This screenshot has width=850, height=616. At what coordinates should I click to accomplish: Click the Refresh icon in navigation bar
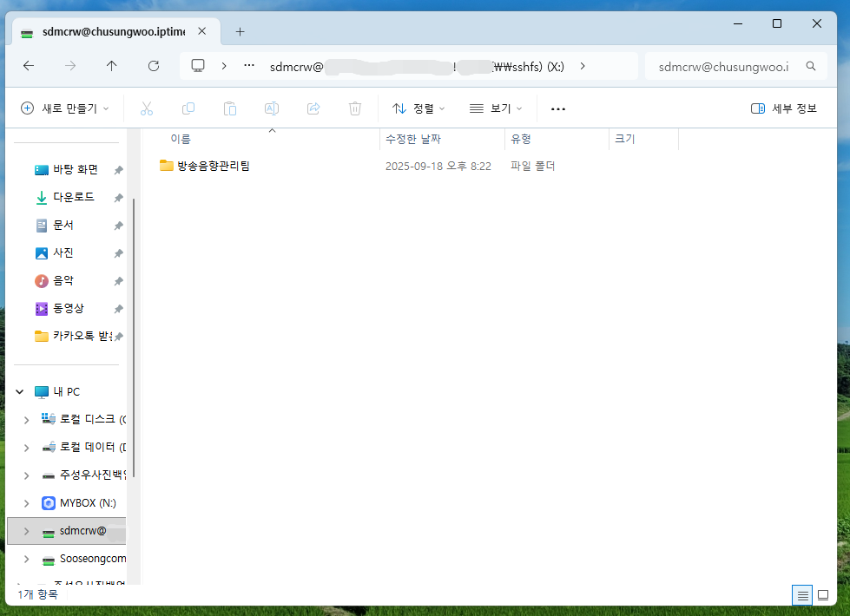point(154,66)
